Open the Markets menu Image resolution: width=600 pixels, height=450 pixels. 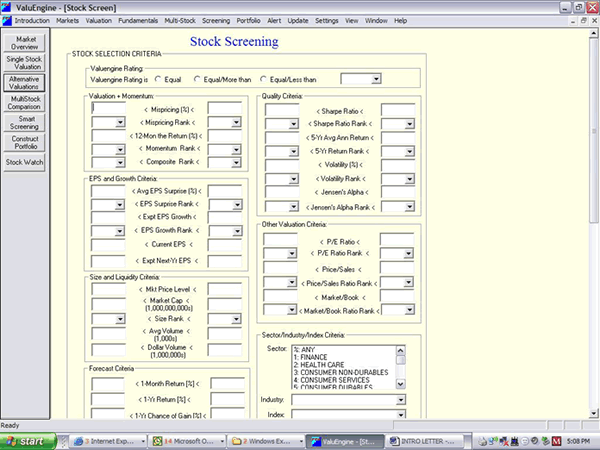click(x=67, y=21)
